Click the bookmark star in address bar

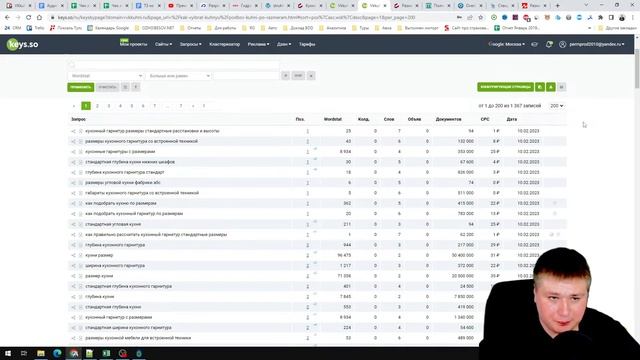pyautogui.click(x=480, y=18)
